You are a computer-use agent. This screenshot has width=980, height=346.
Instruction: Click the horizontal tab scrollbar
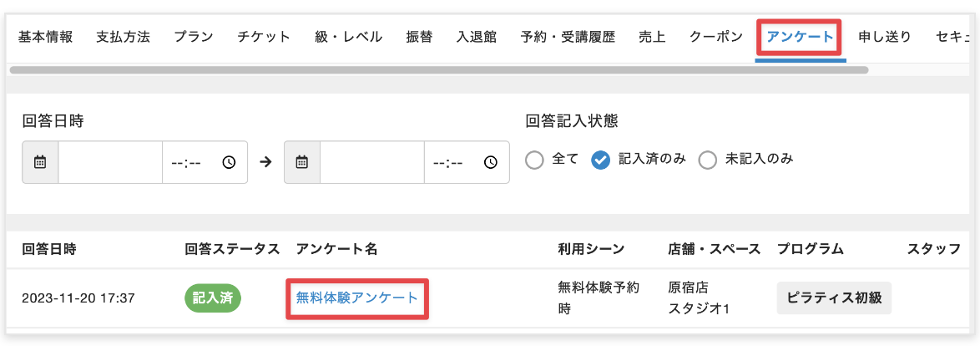pos(438,70)
